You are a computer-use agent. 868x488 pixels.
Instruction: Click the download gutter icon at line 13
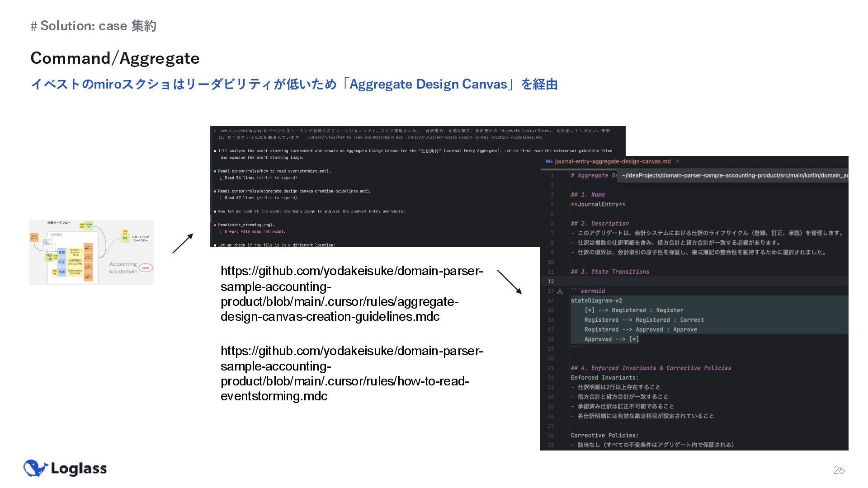560,291
